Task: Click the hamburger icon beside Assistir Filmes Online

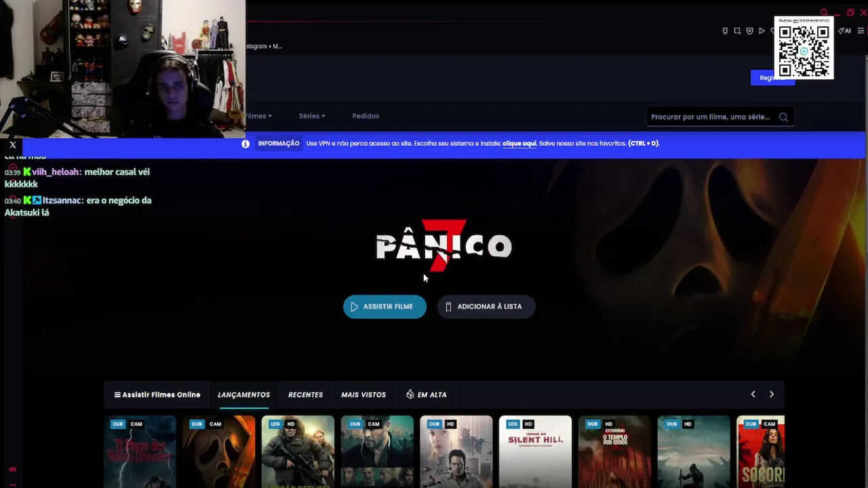Action: click(x=117, y=394)
